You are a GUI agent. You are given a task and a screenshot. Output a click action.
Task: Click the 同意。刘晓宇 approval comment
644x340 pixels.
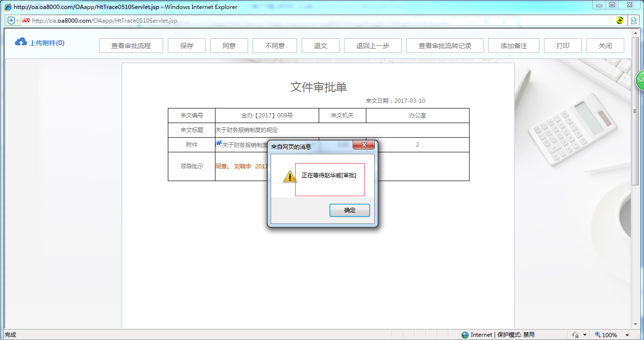tap(241, 166)
